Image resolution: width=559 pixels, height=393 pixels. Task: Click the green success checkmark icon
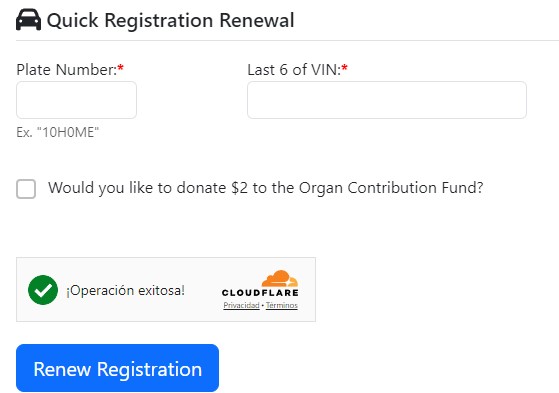tap(43, 290)
